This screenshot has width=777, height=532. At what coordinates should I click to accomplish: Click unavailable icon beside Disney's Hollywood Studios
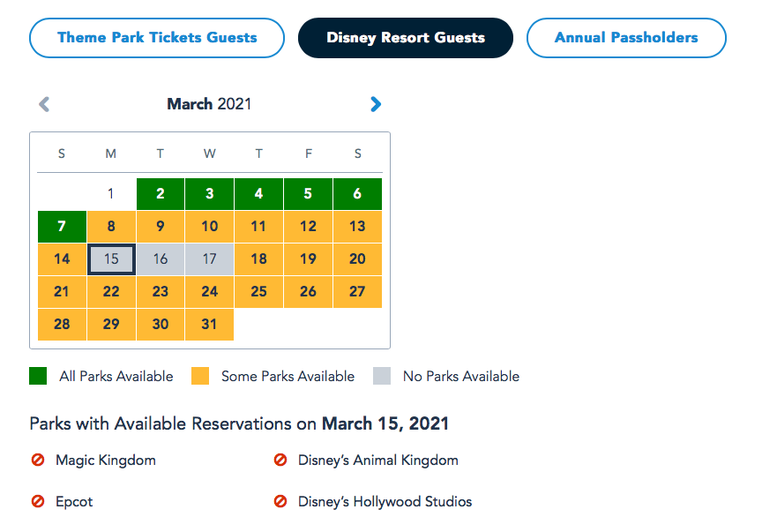tap(280, 501)
